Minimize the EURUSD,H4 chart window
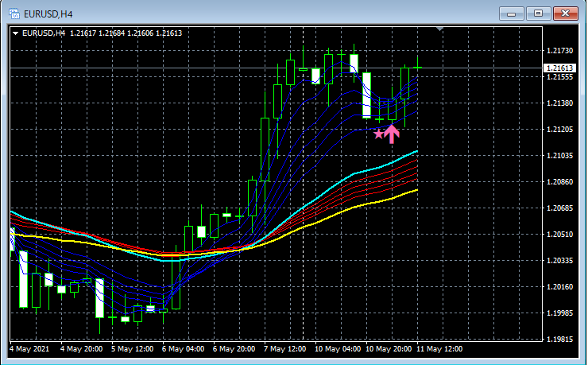Image resolution: width=588 pixels, height=365 pixels. pyautogui.click(x=511, y=14)
